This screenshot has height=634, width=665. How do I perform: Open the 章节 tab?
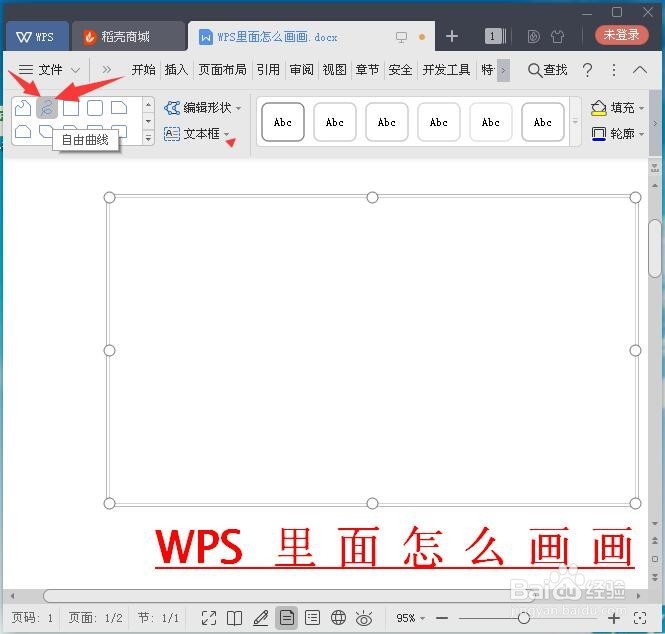pyautogui.click(x=367, y=70)
